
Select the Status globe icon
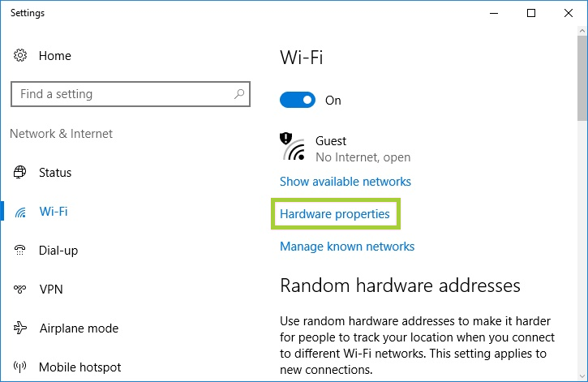coord(20,172)
